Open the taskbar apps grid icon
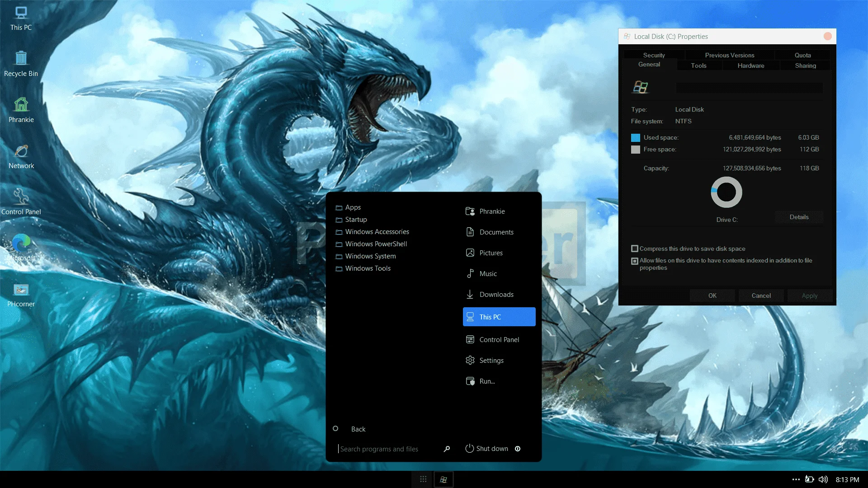This screenshot has width=868, height=488. pos(423,479)
